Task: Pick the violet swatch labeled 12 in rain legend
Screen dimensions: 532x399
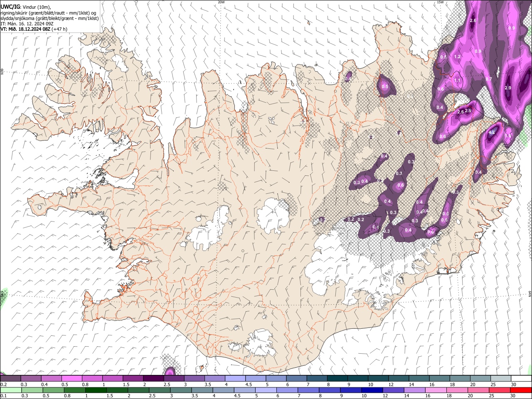Action: pyautogui.click(x=393, y=390)
